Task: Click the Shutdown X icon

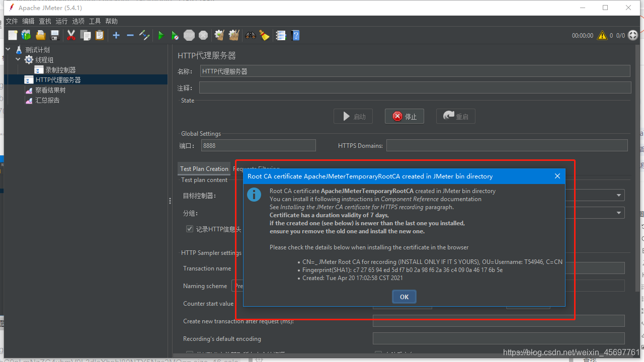Action: (x=203, y=35)
